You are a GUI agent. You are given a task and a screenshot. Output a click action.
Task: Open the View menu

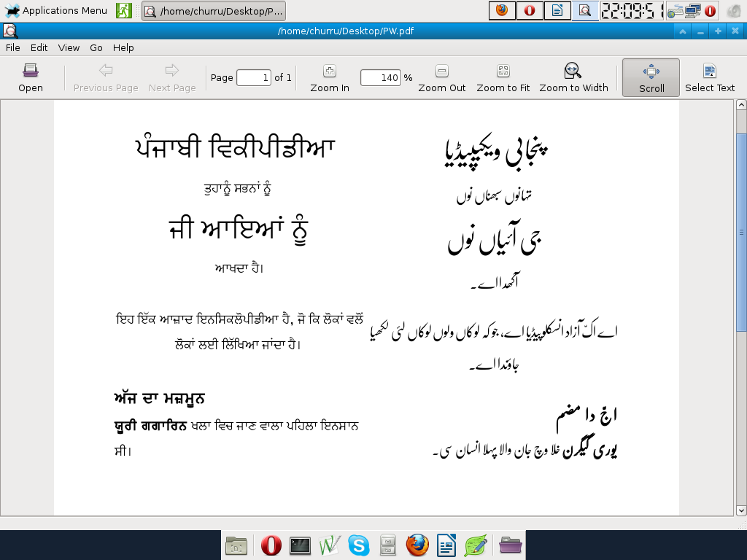[69, 47]
